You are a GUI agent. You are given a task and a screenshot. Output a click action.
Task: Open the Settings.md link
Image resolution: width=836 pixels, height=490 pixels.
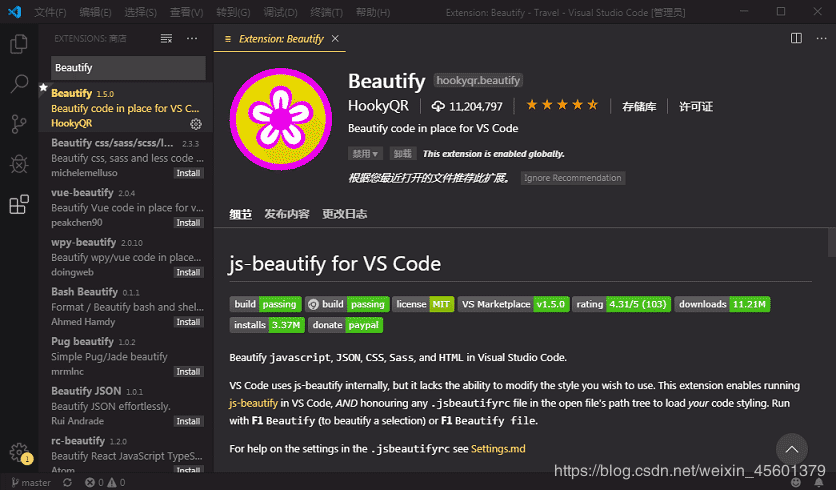click(x=497, y=449)
